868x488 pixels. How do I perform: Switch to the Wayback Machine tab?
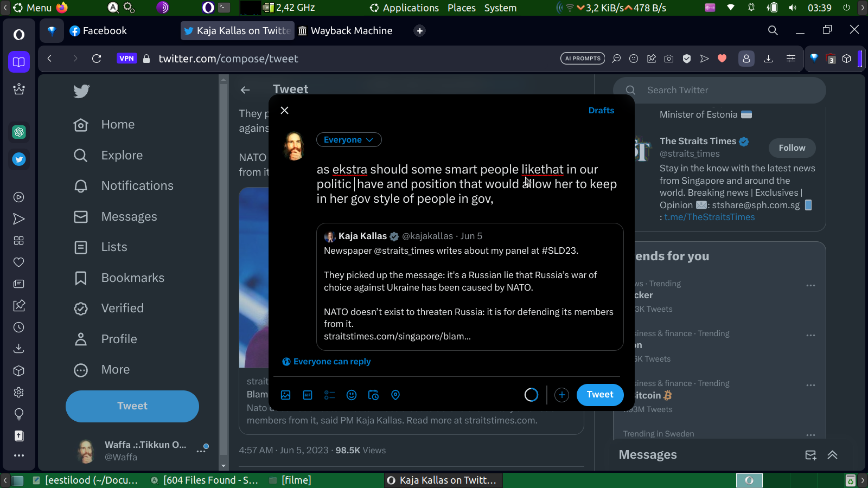pyautogui.click(x=346, y=31)
